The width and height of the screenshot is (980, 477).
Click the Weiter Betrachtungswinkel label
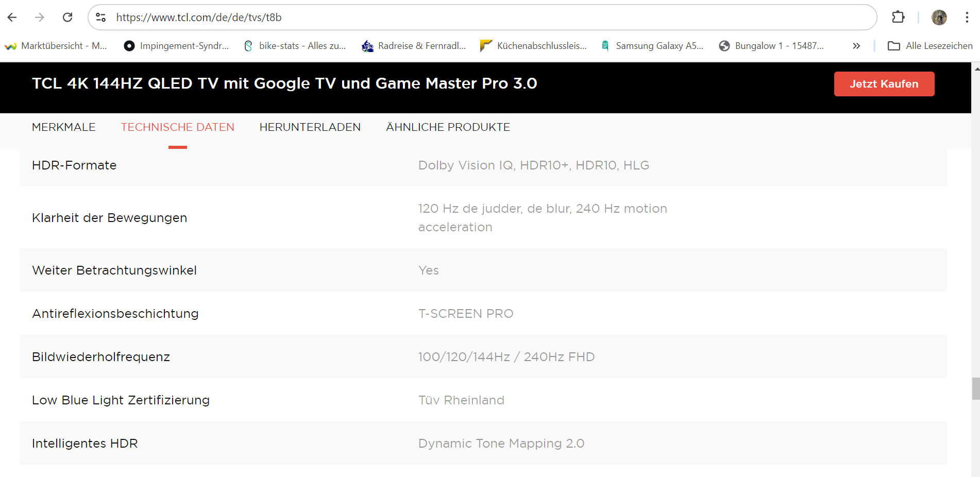click(114, 270)
